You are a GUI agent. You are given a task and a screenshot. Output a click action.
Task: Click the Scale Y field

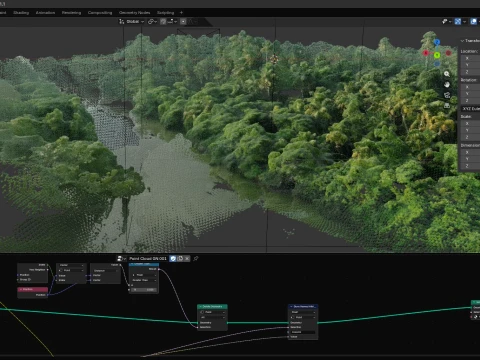click(471, 130)
